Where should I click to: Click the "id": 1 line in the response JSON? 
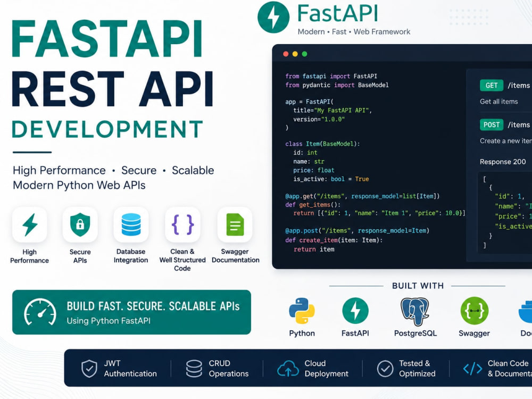510,196
